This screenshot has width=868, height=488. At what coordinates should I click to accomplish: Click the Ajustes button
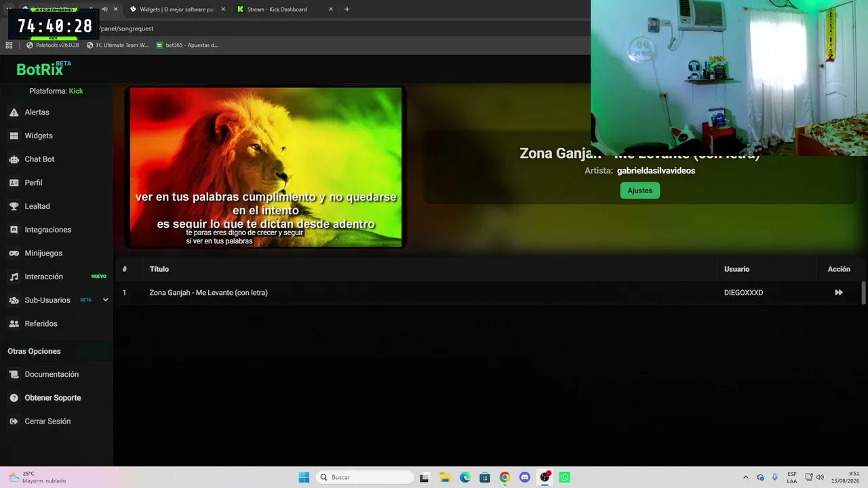(x=639, y=190)
